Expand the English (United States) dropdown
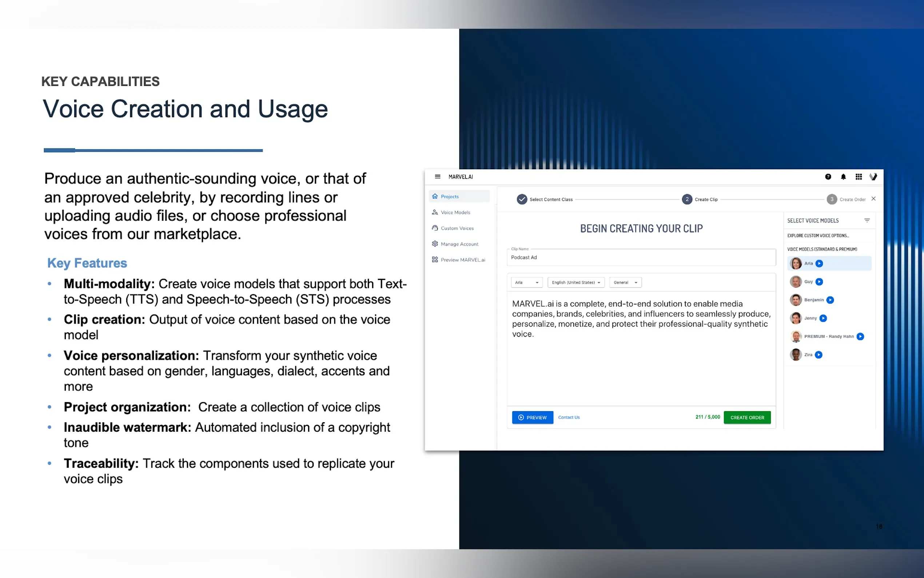This screenshot has height=578, width=924. tap(575, 282)
